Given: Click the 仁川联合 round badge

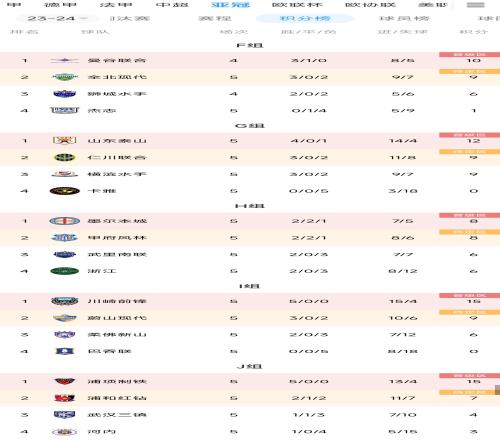Looking at the screenshot, I should pos(64,157).
